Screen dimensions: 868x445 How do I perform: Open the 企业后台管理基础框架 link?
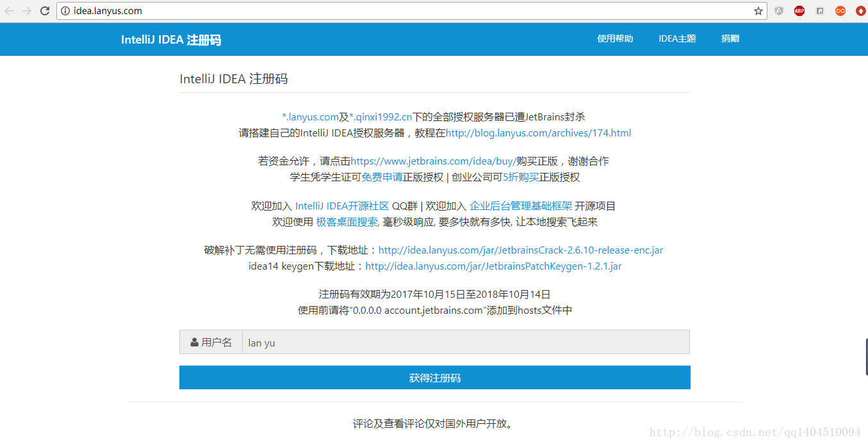[521, 206]
